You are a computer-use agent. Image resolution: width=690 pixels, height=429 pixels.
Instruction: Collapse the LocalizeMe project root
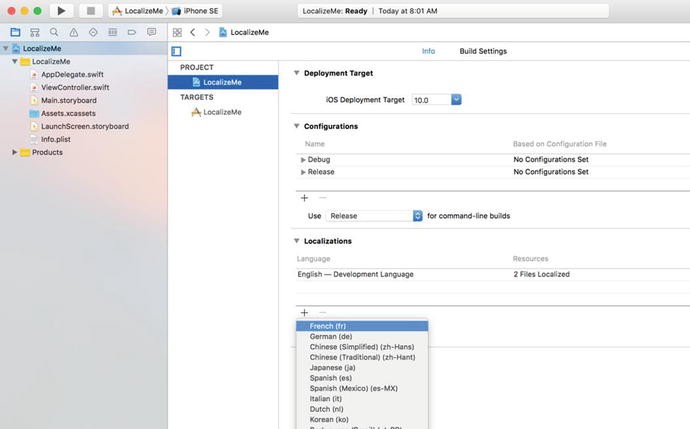coord(6,48)
